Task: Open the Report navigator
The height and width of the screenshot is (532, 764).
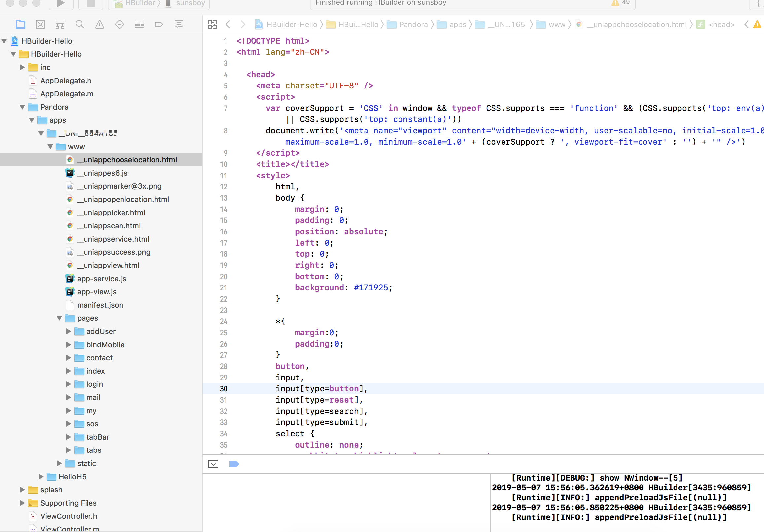Action: click(x=179, y=24)
